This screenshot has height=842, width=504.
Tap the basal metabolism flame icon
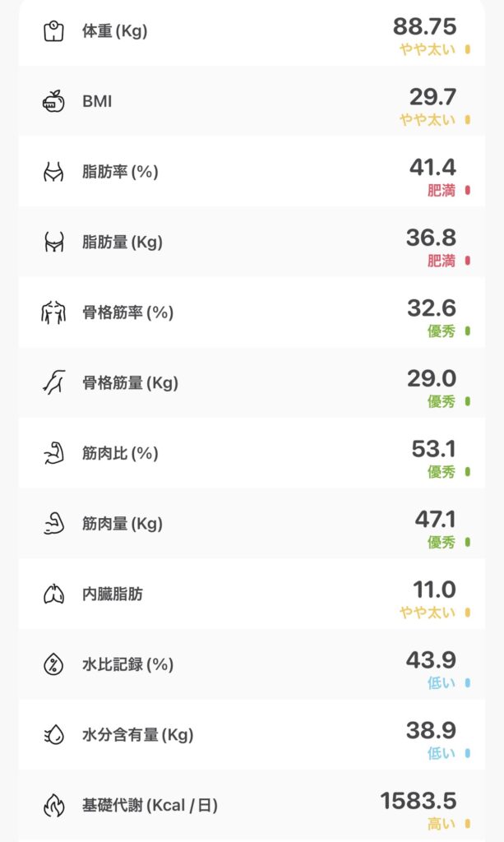[53, 805]
